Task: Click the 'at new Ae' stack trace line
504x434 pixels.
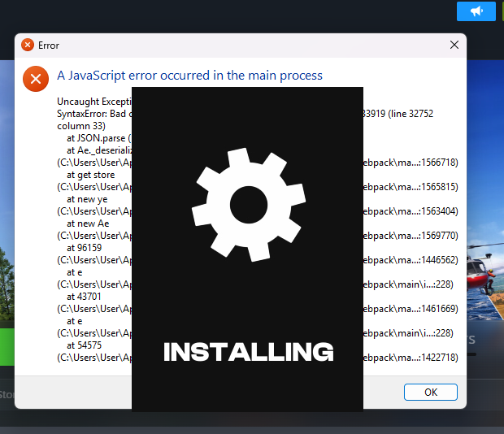Action: click(x=87, y=224)
